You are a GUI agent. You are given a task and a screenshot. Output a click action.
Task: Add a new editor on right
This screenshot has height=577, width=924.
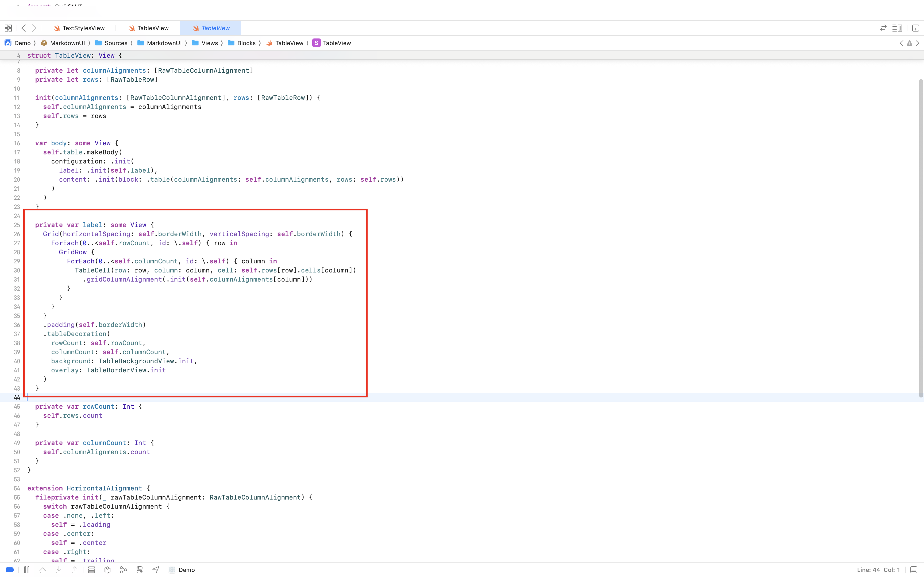[x=916, y=28]
